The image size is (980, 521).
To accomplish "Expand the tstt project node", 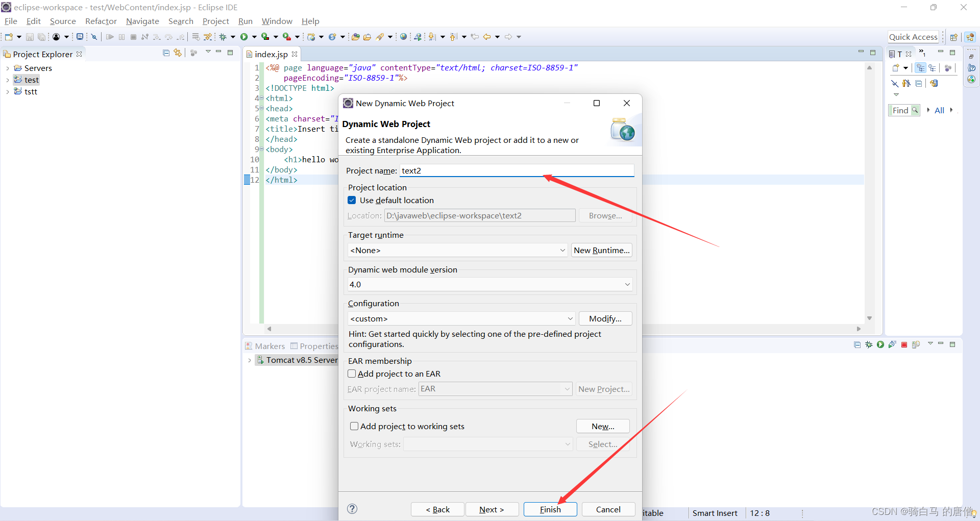I will pyautogui.click(x=8, y=92).
